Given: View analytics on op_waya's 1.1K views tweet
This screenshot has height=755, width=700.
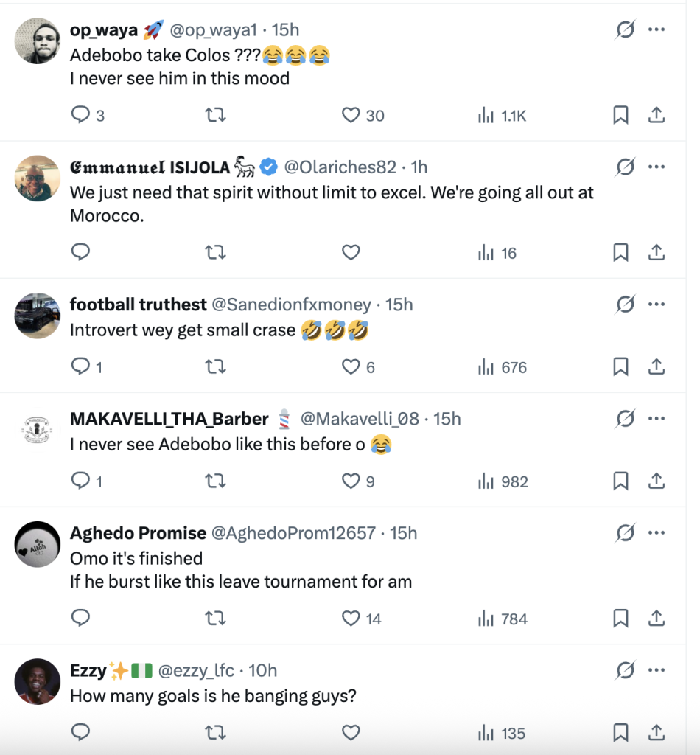Looking at the screenshot, I should tap(486, 115).
